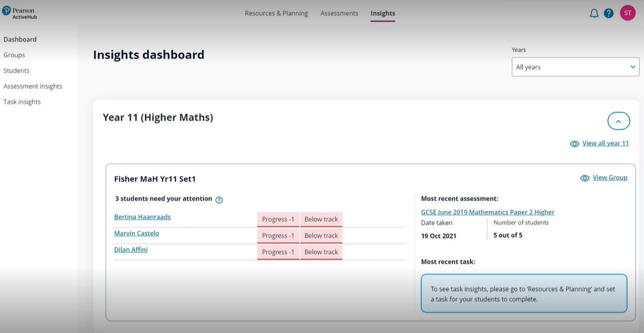The width and height of the screenshot is (644, 333).
Task: Switch to the Assessments tab
Action: 339,13
